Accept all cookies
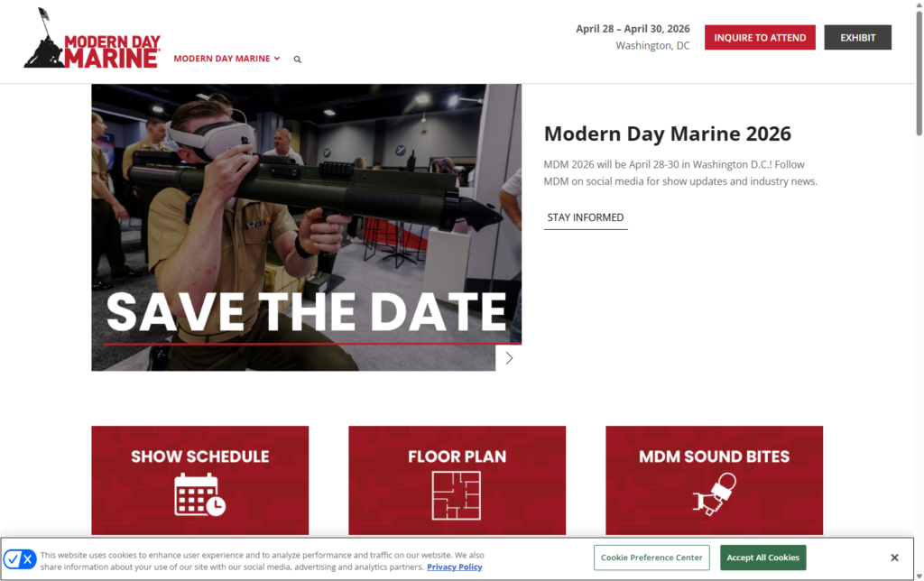 [x=762, y=558]
